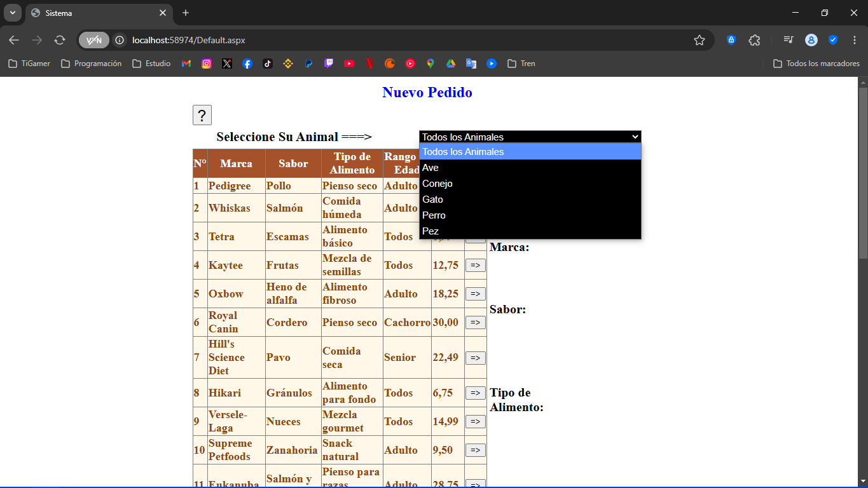Open the TikTok bookmark icon
Viewport: 868px width, 488px height.
pos(268,64)
